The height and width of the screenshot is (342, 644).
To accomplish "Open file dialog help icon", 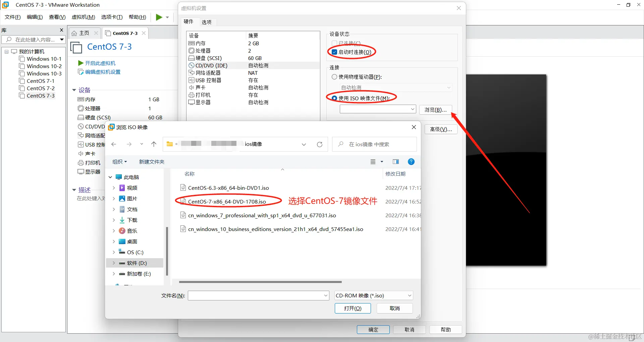I will (411, 162).
